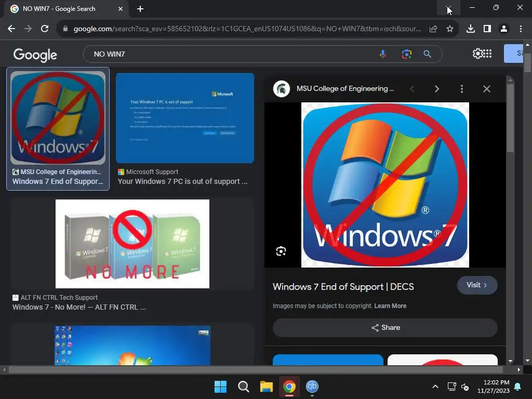
Task: Share this page icon in address bar
Action: point(433,29)
